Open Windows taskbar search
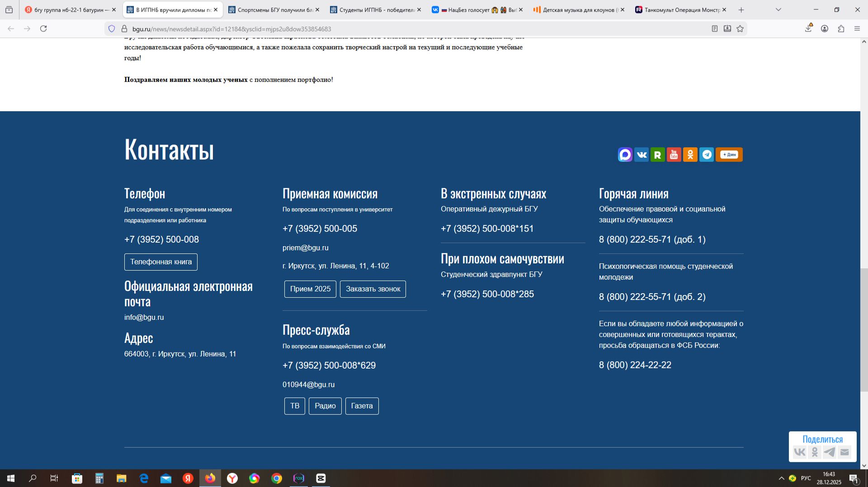The width and height of the screenshot is (868, 487). (x=33, y=478)
